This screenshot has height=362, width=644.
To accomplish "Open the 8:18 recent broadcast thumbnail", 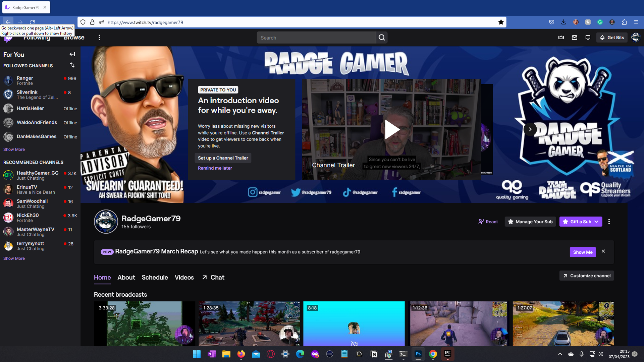I will pyautogui.click(x=354, y=323).
